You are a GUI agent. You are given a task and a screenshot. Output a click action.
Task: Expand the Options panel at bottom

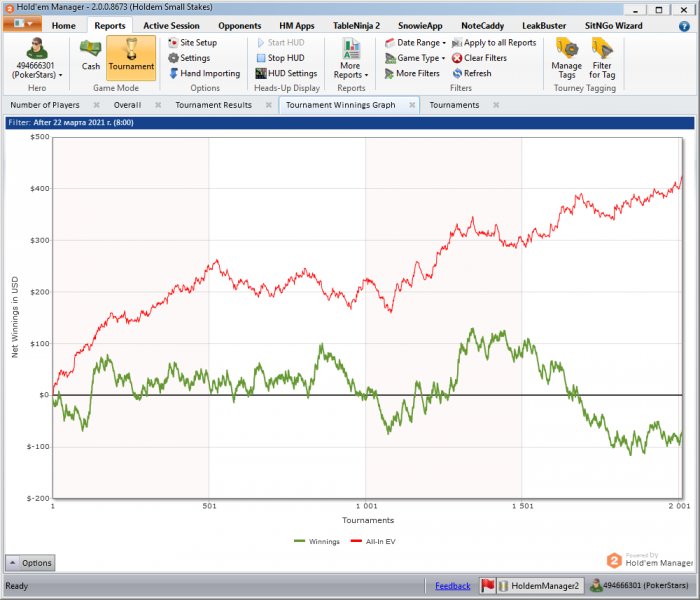[30, 563]
